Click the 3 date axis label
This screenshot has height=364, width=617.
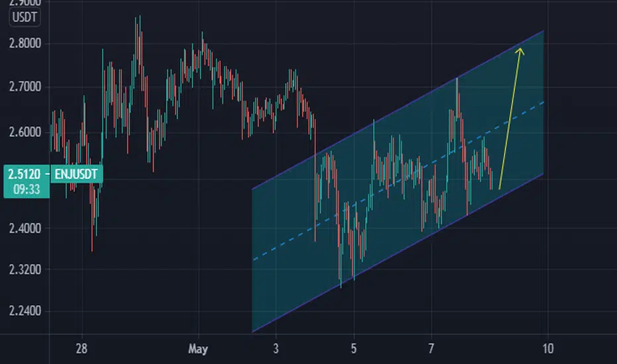[x=276, y=349]
